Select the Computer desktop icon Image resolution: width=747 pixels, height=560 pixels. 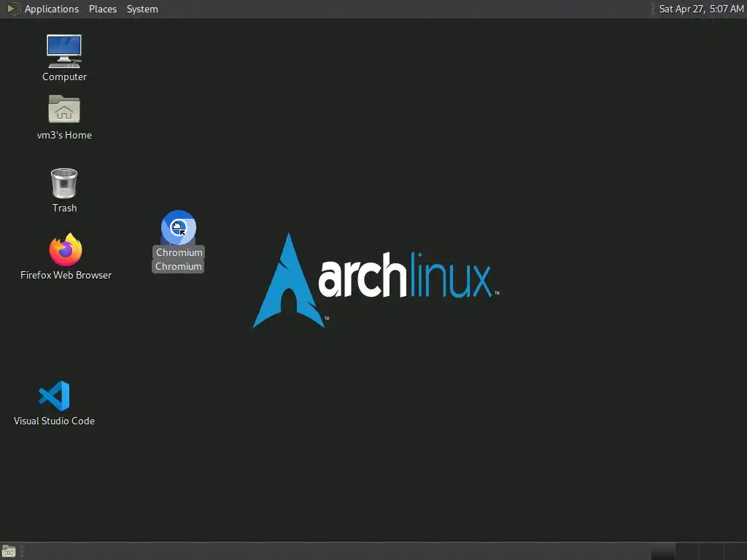(x=64, y=52)
